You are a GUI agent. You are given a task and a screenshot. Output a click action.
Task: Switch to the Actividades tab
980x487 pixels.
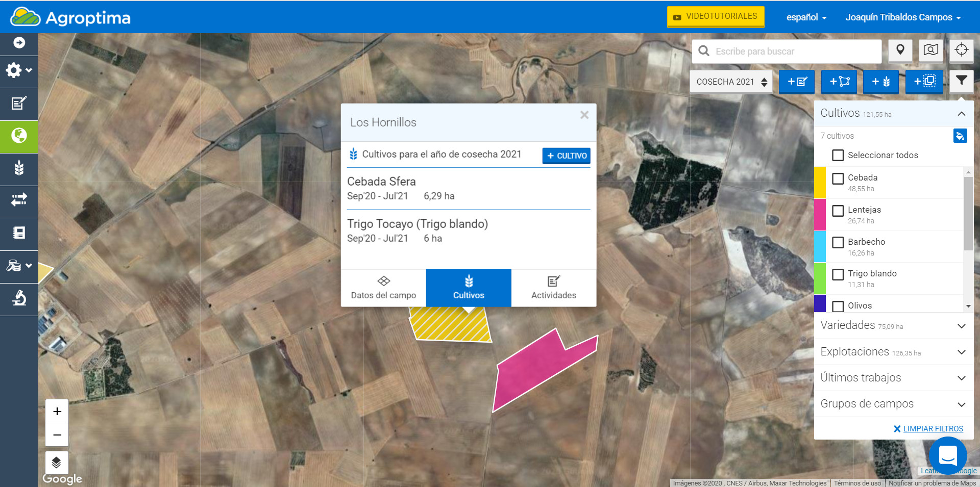(x=553, y=288)
